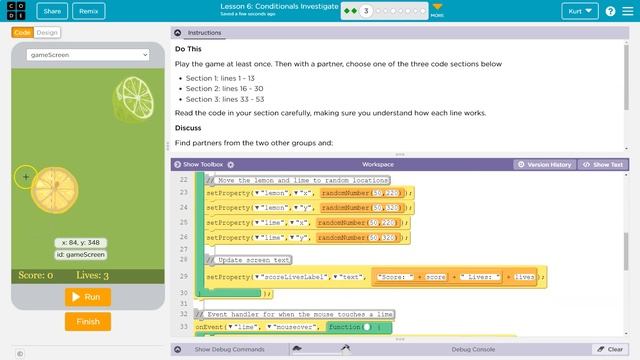Click the Remix button
Viewport: 640px width, 360px height.
89,11
